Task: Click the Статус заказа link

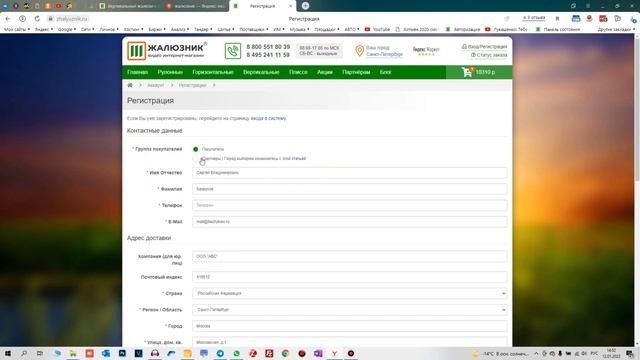Action: [x=489, y=55]
